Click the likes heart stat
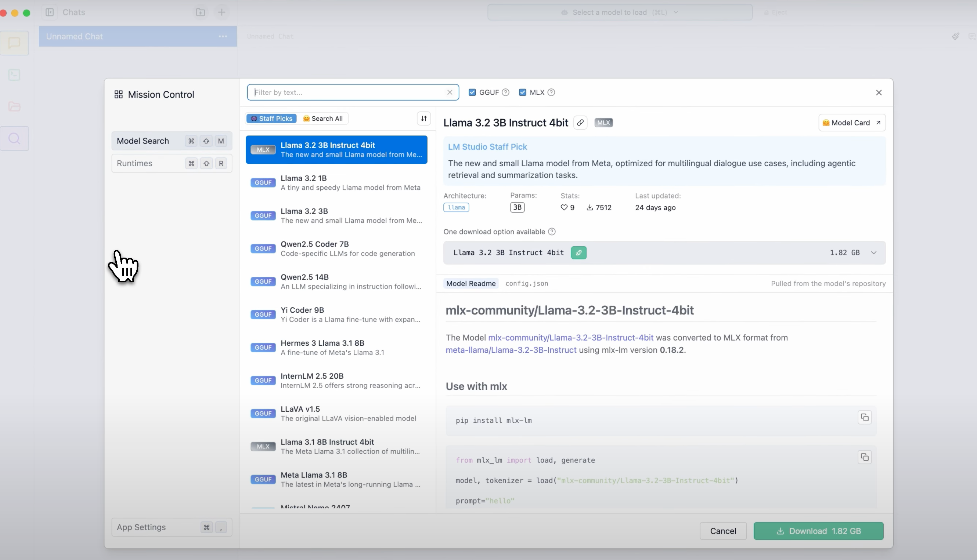Image resolution: width=977 pixels, height=560 pixels. [x=567, y=208]
